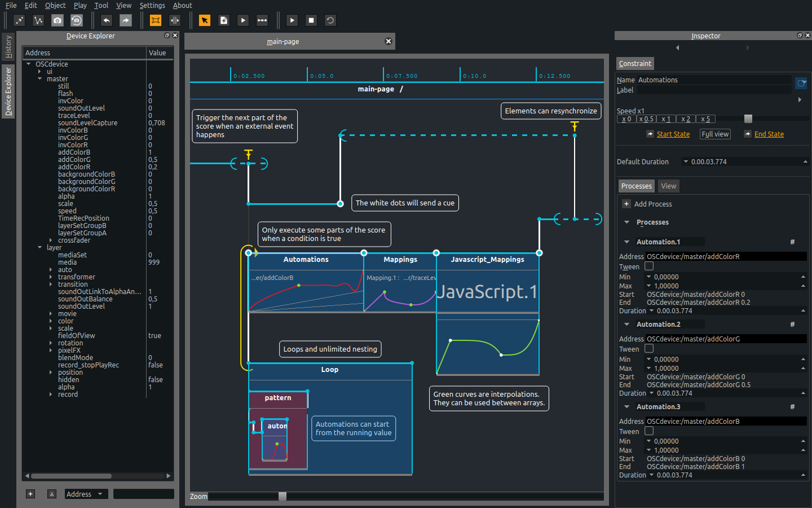
Task: Click the Reinitialize playback icon
Action: 330,20
